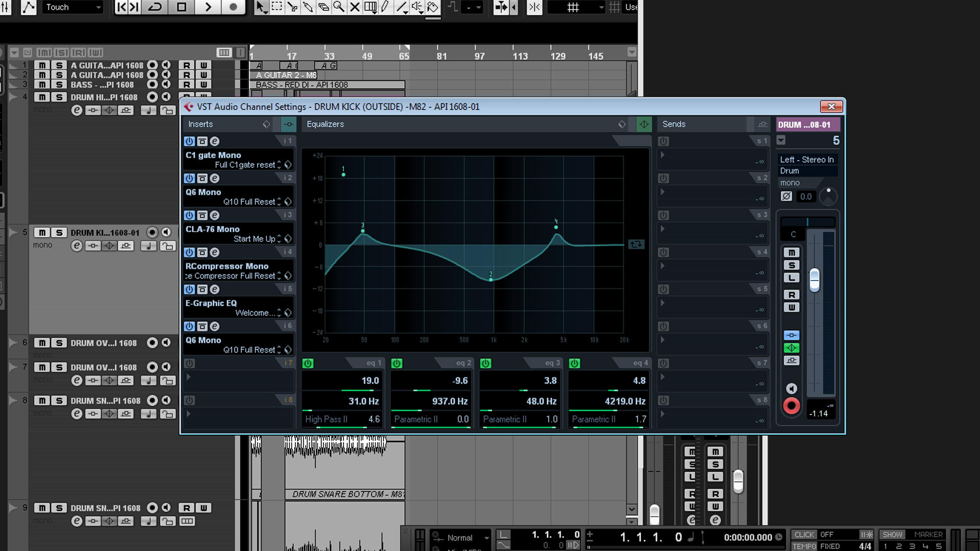Start playback with the Play button

point(208,7)
